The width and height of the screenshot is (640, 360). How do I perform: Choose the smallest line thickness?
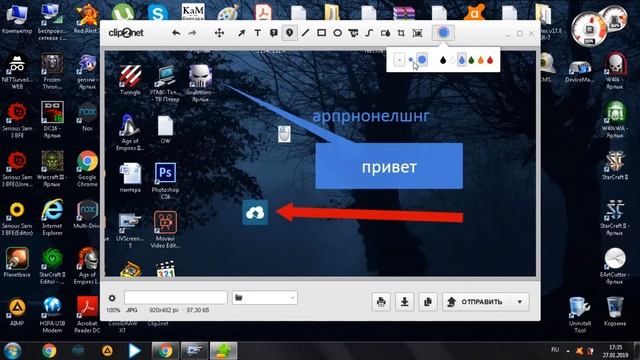click(399, 60)
